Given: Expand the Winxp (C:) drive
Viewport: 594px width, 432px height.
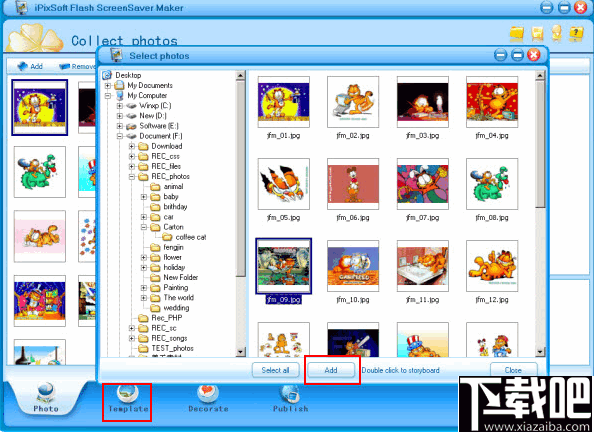Looking at the screenshot, I should [x=120, y=106].
